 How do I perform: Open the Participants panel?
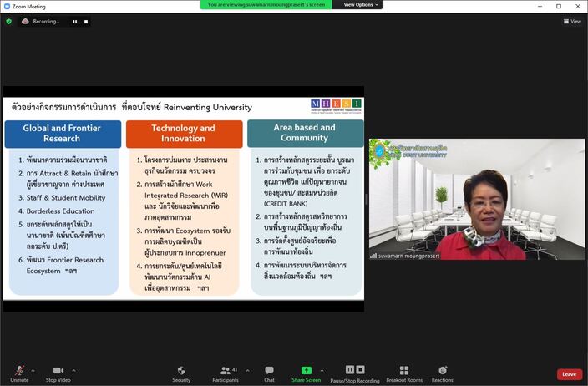click(226, 373)
